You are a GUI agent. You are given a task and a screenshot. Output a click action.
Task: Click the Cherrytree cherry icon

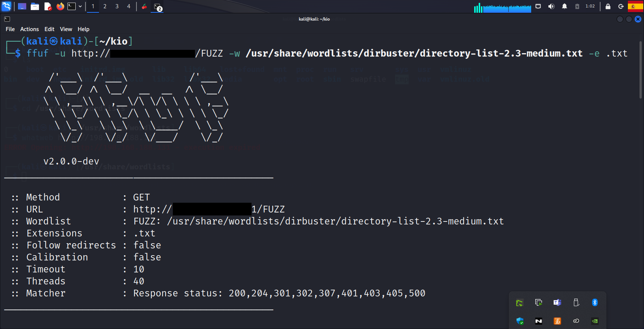point(144,6)
